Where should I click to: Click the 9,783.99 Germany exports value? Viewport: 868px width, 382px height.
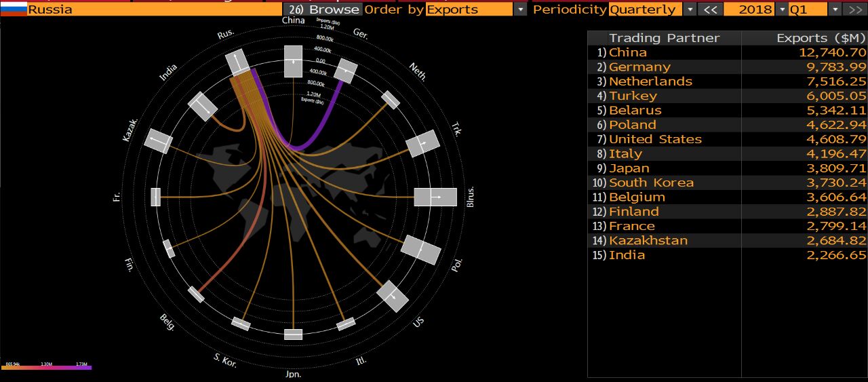836,66
